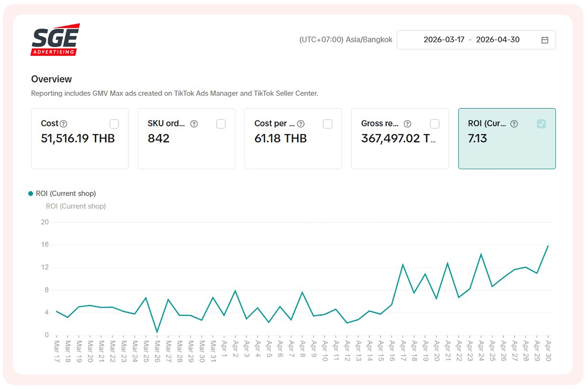Click the Cost help question-mark icon
Image resolution: width=588 pixels, height=389 pixels.
pyautogui.click(x=63, y=124)
